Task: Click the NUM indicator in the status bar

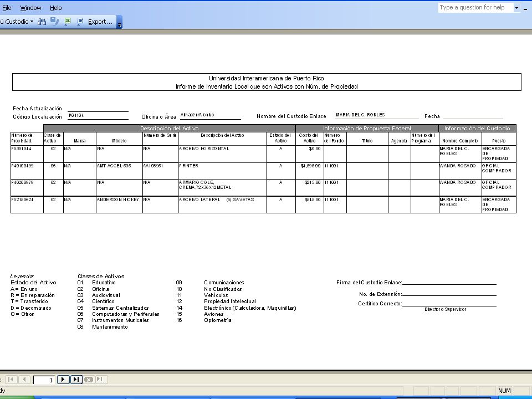Action: click(504, 391)
